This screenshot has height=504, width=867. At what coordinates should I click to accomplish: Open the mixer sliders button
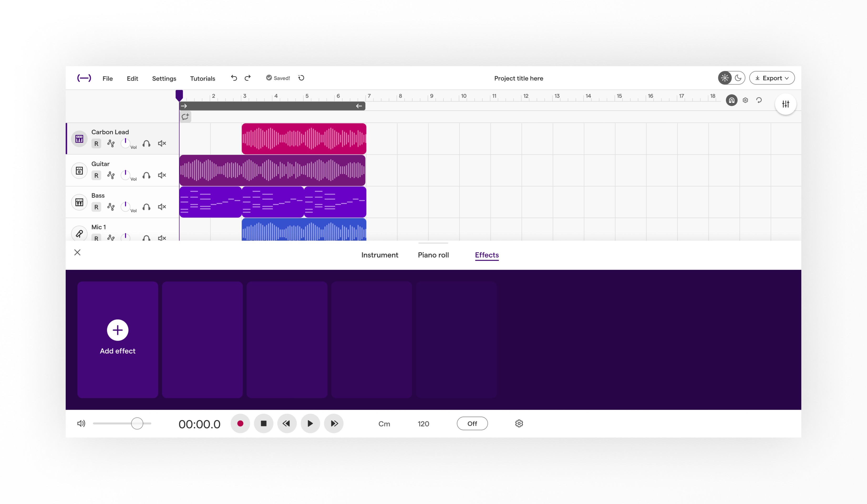point(786,104)
